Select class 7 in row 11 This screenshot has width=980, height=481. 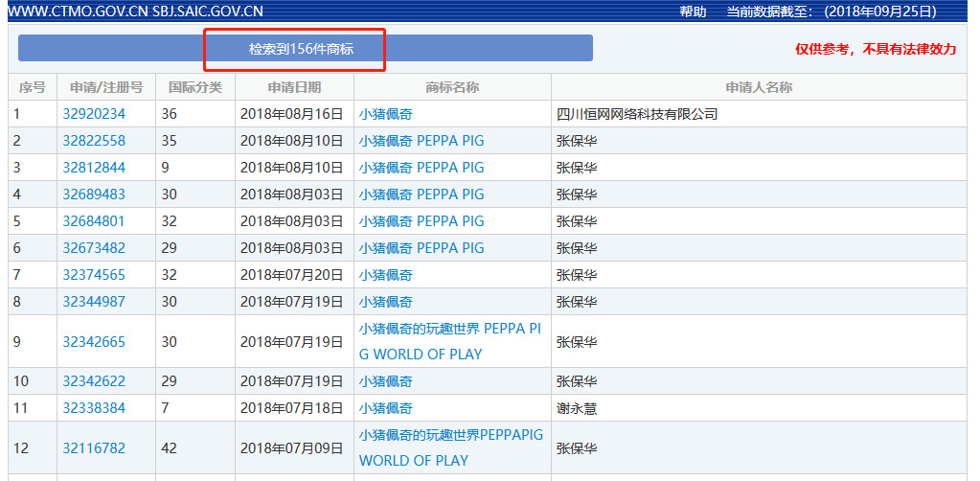[165, 408]
